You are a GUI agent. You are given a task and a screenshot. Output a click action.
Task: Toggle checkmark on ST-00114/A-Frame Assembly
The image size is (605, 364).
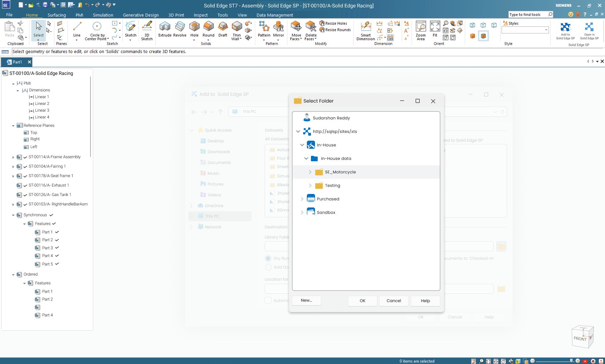[25, 157]
